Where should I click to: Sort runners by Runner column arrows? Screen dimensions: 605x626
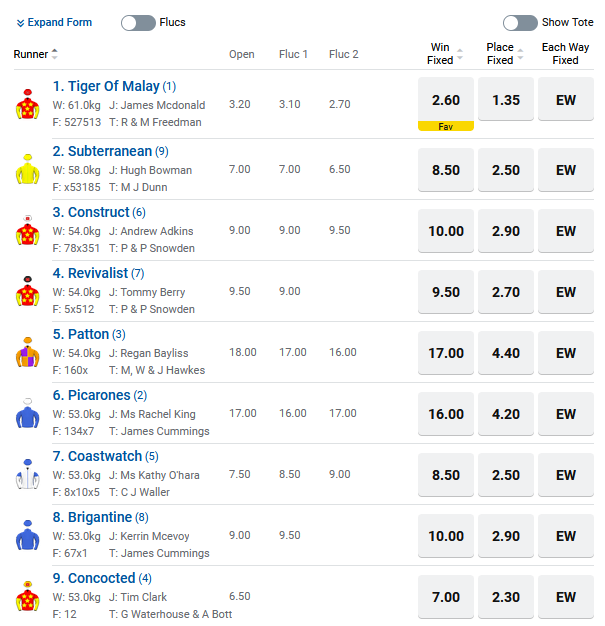[x=54, y=54]
